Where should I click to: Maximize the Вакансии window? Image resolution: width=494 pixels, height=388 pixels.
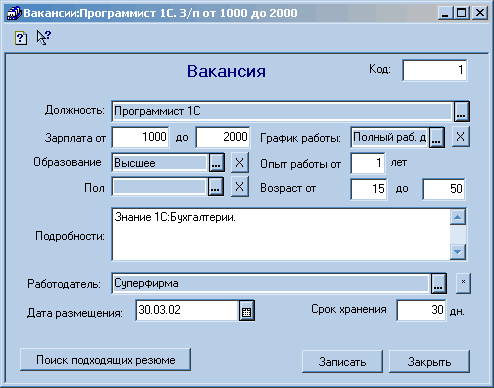tap(462, 13)
